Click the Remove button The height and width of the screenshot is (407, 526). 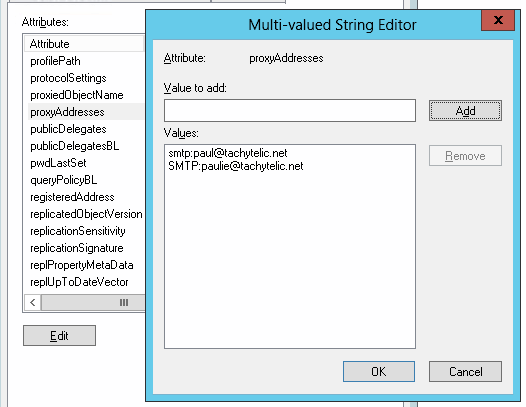465,156
